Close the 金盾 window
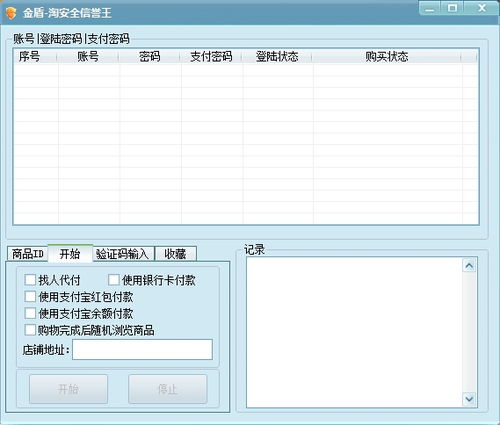This screenshot has width=500, height=425. tap(482, 8)
